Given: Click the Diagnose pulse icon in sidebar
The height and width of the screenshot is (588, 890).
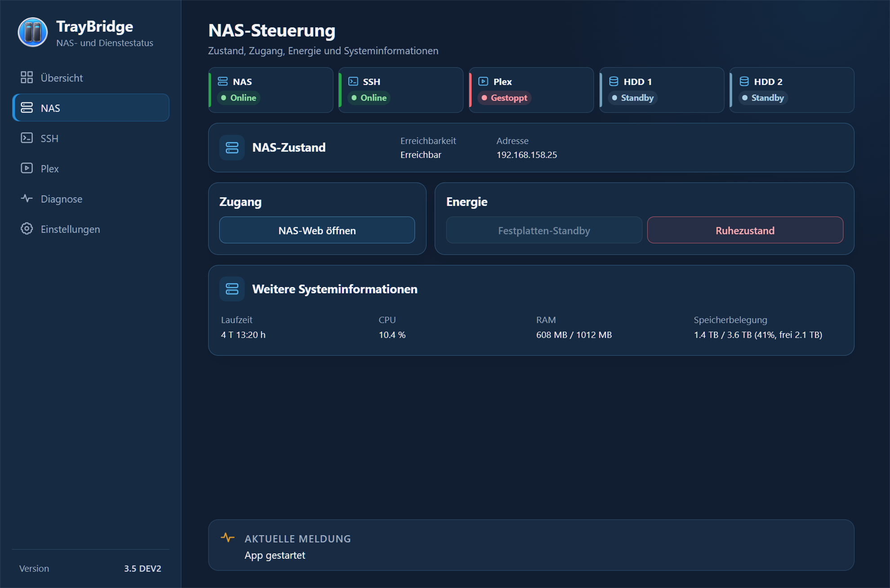Looking at the screenshot, I should (27, 198).
